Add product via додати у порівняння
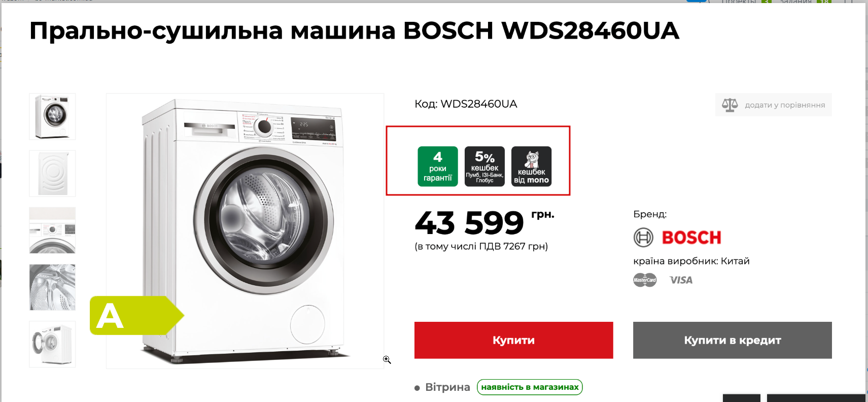Image resolution: width=868 pixels, height=402 pixels. coord(773,105)
